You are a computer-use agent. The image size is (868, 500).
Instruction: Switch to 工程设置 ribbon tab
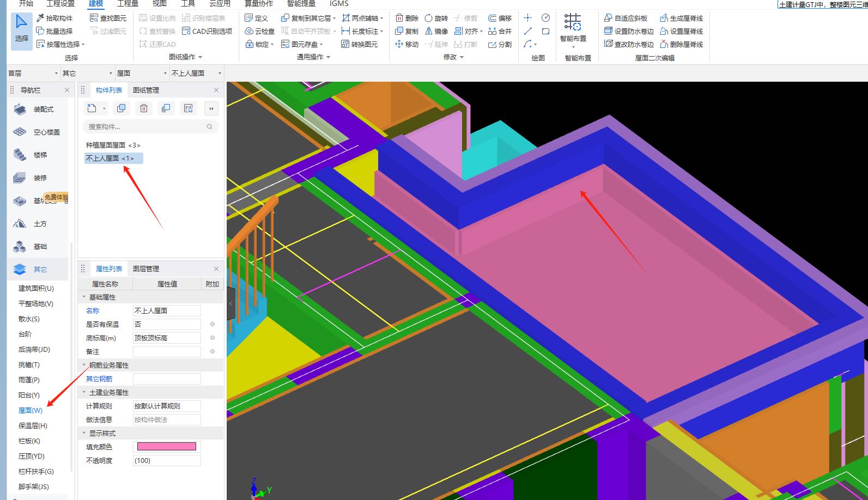(60, 3)
